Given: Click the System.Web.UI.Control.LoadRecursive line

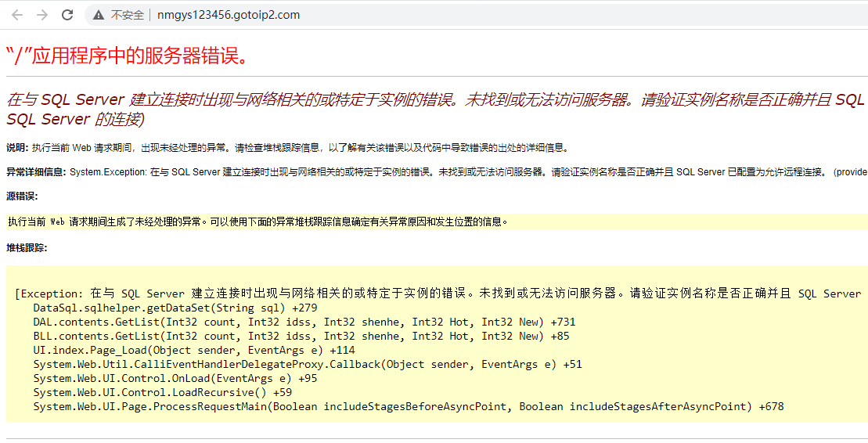Looking at the screenshot, I should point(162,393).
